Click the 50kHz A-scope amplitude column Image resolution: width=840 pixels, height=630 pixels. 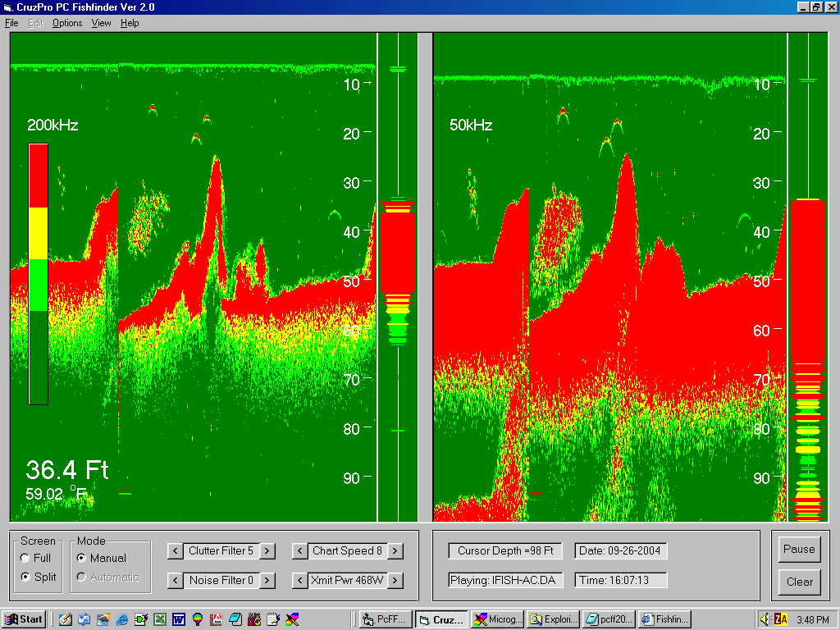807,277
